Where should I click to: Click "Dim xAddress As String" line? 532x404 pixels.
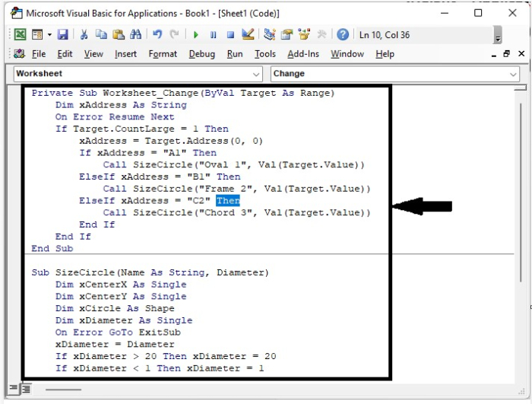(121, 105)
